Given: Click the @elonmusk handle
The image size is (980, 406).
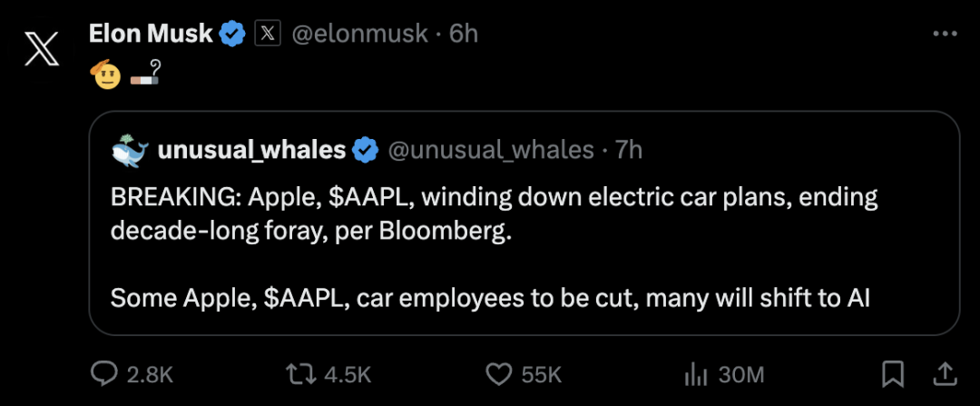Looking at the screenshot, I should (x=358, y=35).
